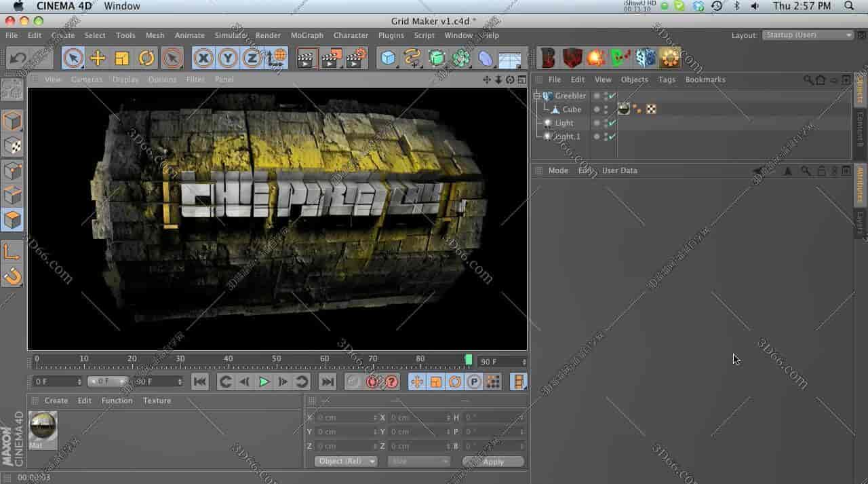Screen dimensions: 868x484
Task: Click the checkerboard texture tag on Cube
Action: point(650,109)
